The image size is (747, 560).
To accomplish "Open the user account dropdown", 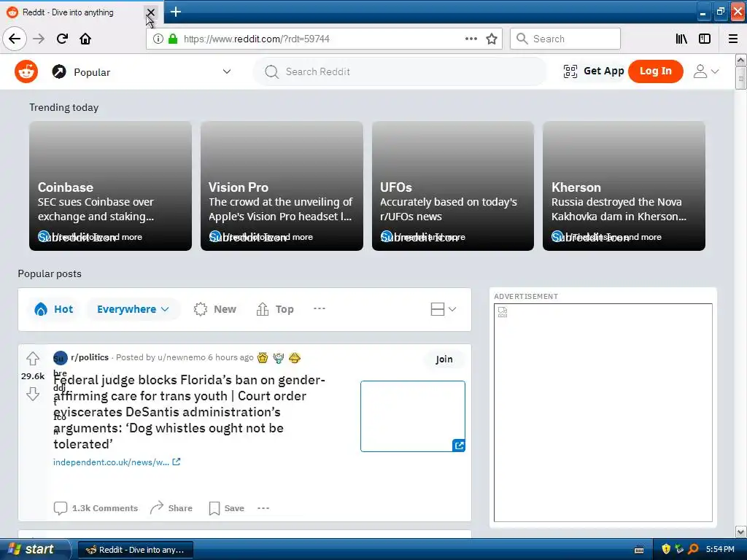I will click(706, 71).
